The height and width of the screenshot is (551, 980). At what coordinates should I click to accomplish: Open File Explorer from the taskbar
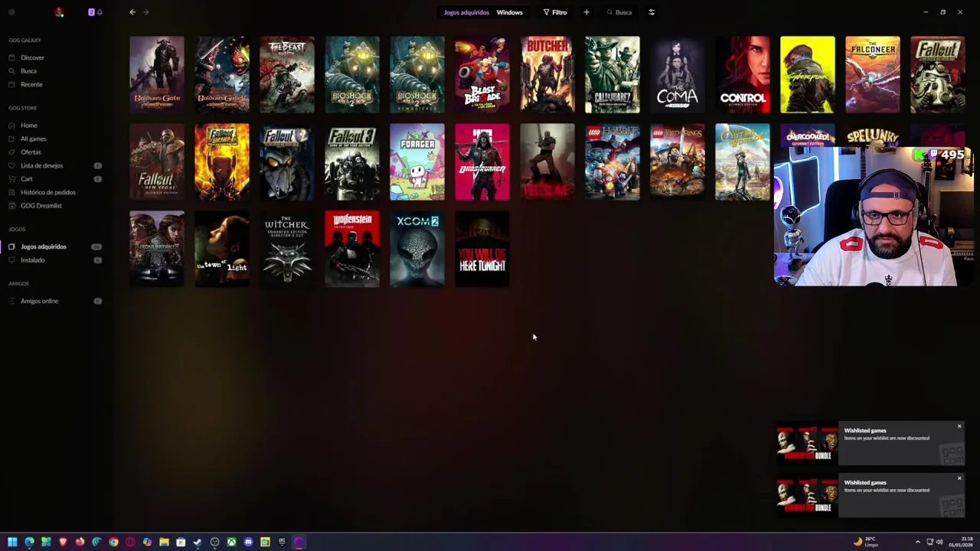(x=164, y=542)
